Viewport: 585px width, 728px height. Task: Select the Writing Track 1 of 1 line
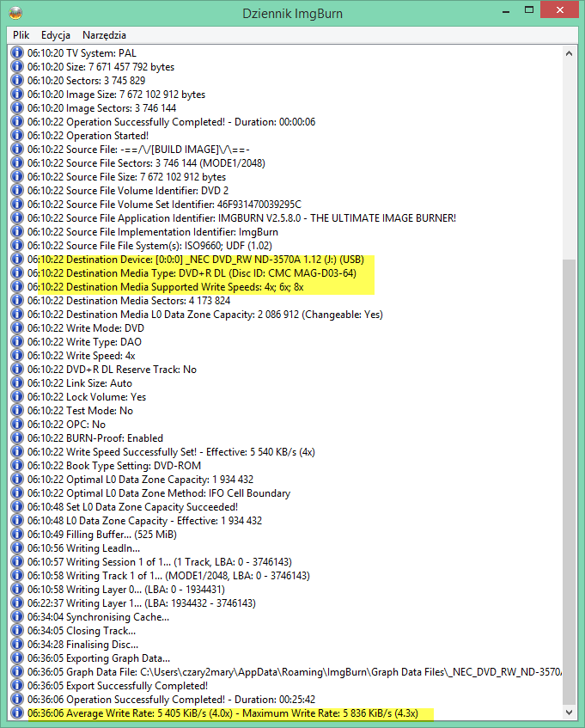168,576
